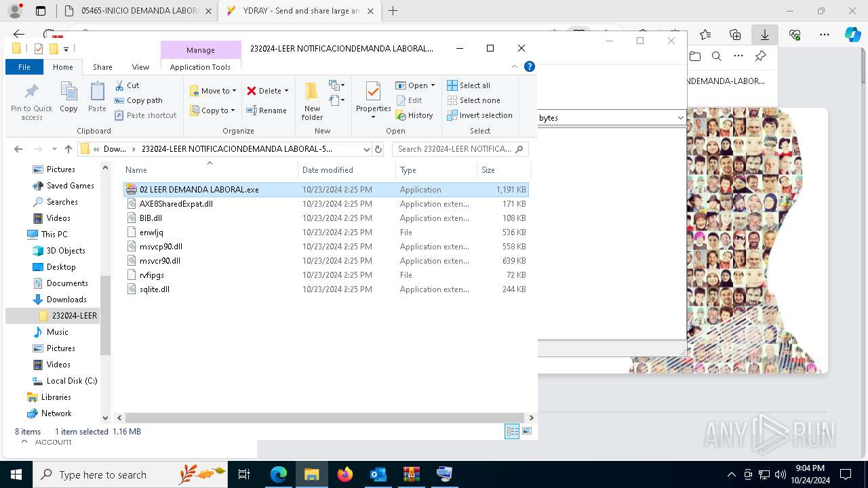The height and width of the screenshot is (488, 868).
Task: Switch to the 05465-INICIO DEMANDA browser tab
Action: click(x=138, y=11)
